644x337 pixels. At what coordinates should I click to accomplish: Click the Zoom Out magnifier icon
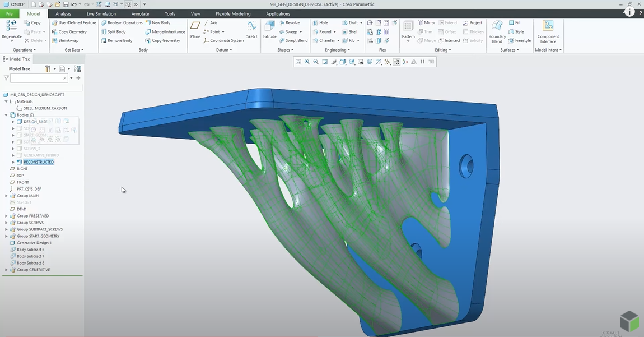pyautogui.click(x=316, y=62)
